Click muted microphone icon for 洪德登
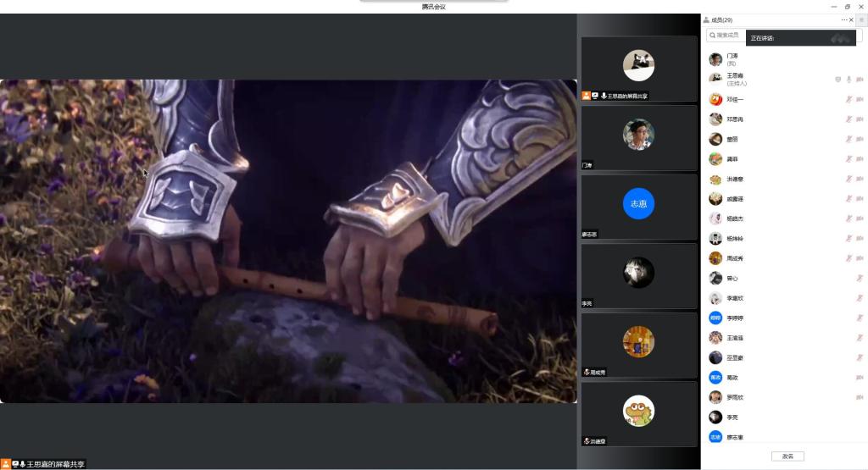Image resolution: width=868 pixels, height=470 pixels. (x=849, y=179)
